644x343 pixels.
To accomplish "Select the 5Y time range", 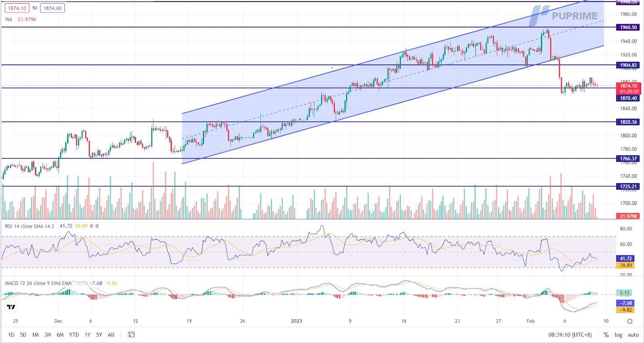I will 99,335.
